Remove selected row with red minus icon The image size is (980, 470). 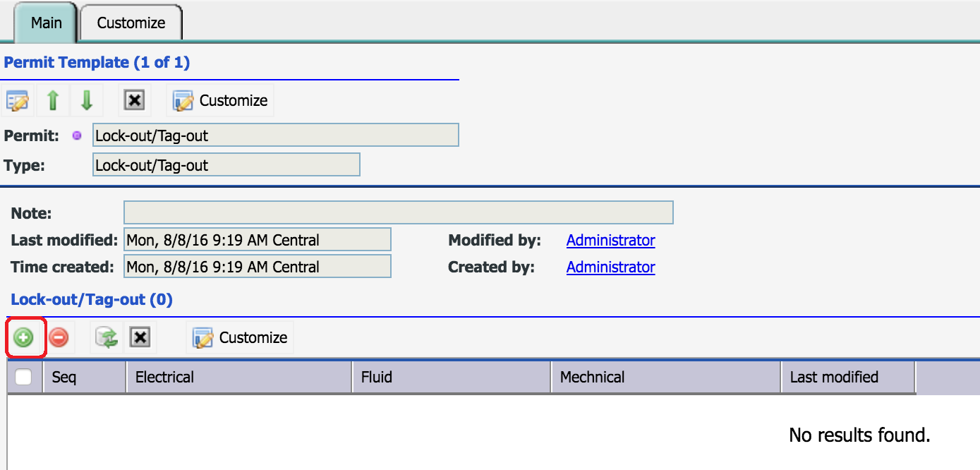click(x=59, y=338)
